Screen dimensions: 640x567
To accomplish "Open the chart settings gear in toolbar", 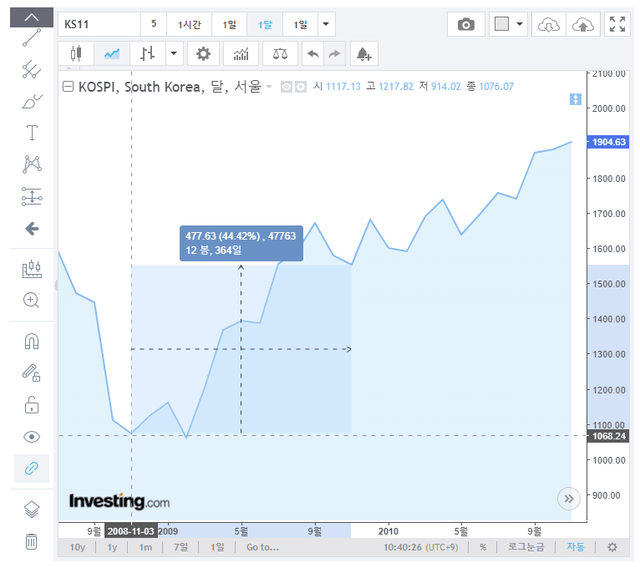I will click(x=204, y=54).
